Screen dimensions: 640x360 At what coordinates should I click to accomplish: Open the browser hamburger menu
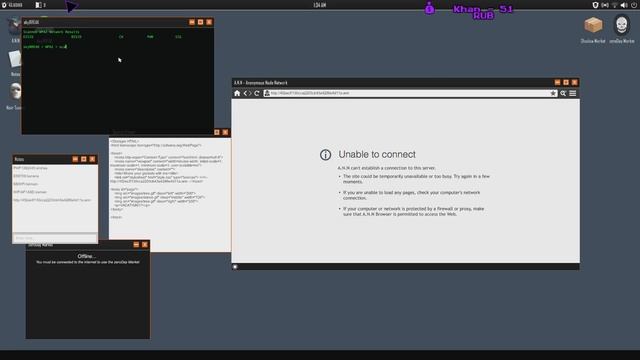(x=573, y=93)
